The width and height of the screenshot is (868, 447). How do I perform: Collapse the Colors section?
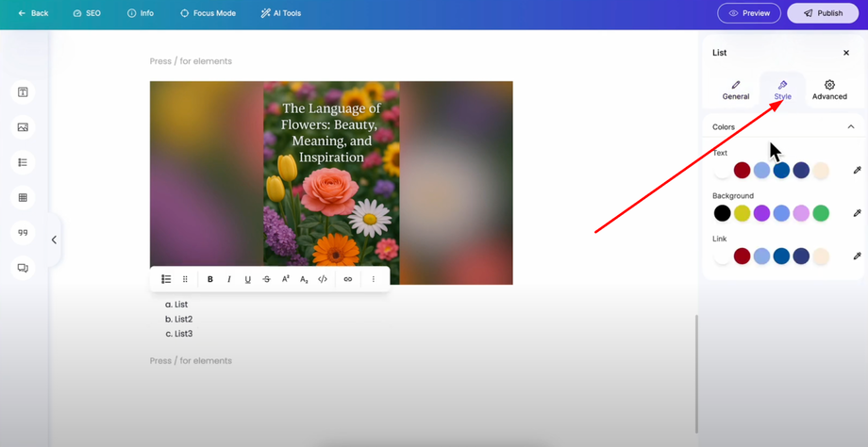[x=851, y=127]
